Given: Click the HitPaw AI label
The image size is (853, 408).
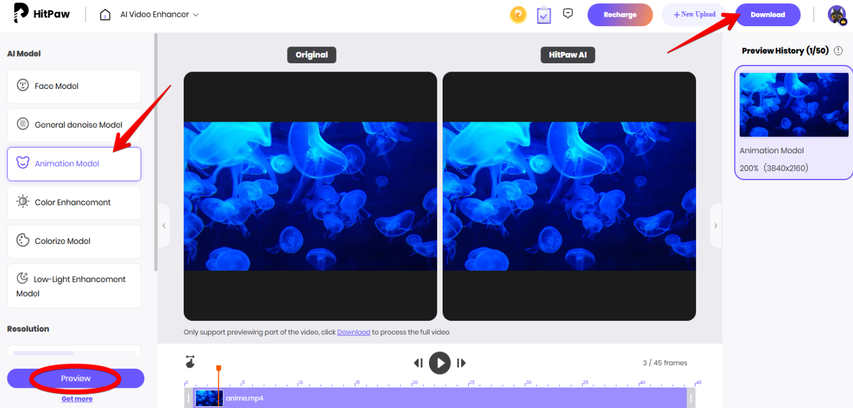Looking at the screenshot, I should (x=568, y=54).
